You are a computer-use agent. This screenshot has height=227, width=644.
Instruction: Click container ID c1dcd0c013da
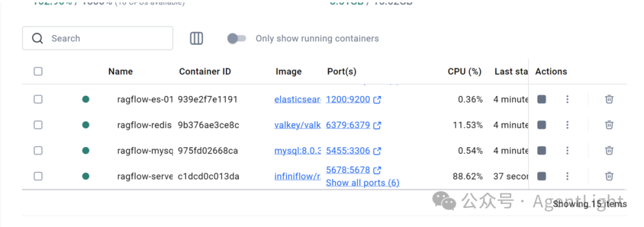click(209, 176)
